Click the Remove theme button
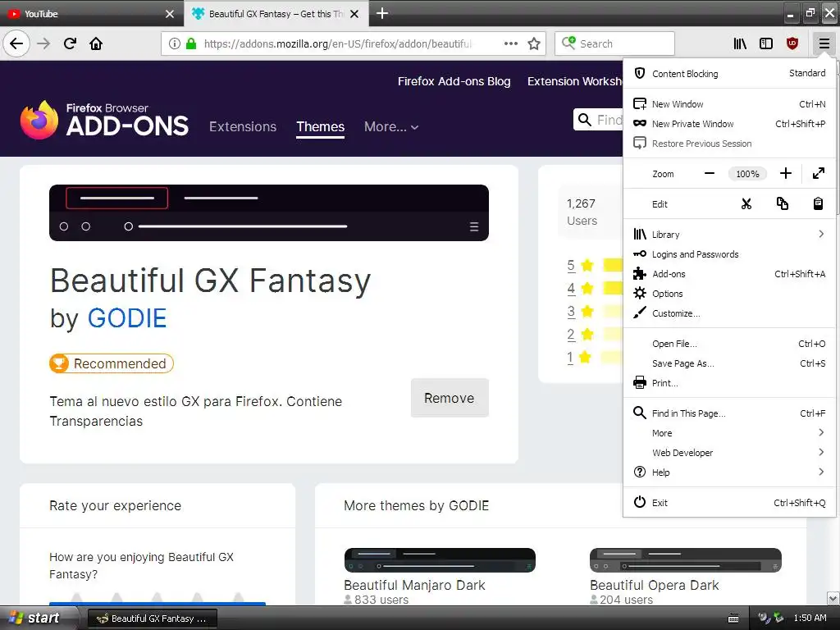The image size is (840, 630). tap(450, 398)
